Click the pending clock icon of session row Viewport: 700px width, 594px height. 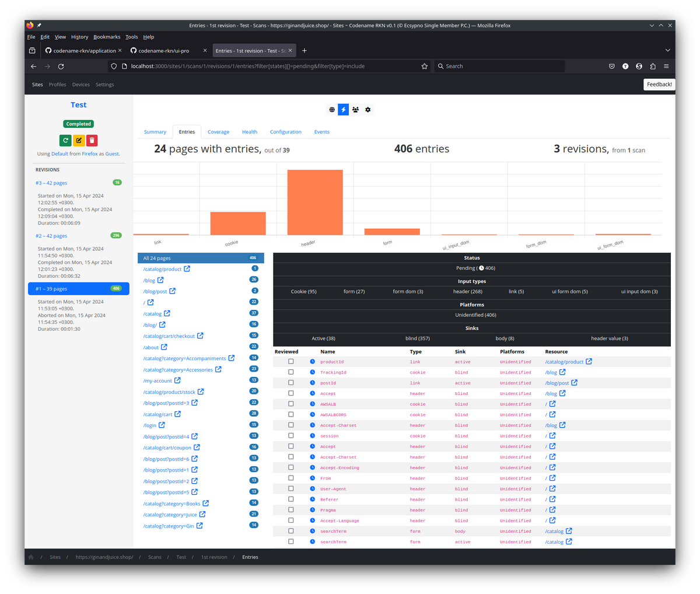click(x=313, y=436)
